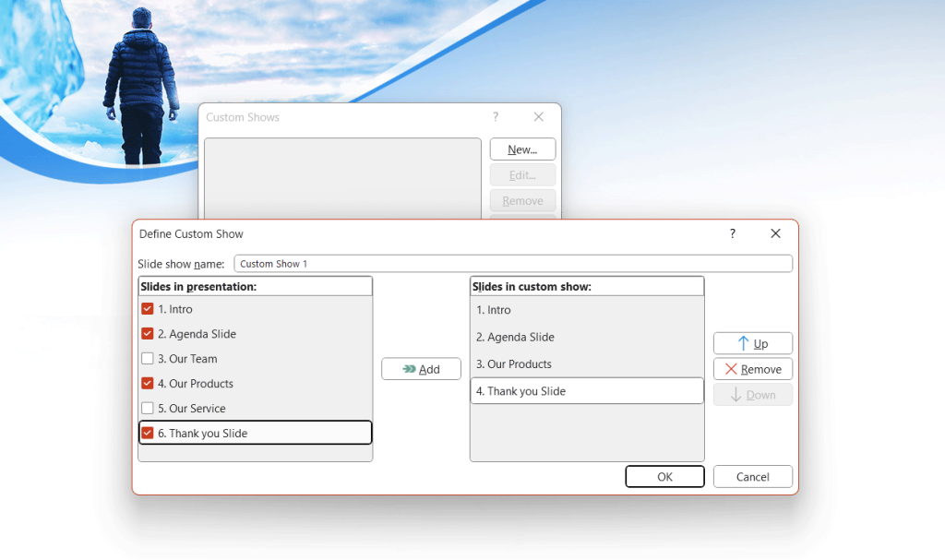This screenshot has height=560, width=945.
Task: Open help via Define Custom Show question mark
Action: (732, 233)
